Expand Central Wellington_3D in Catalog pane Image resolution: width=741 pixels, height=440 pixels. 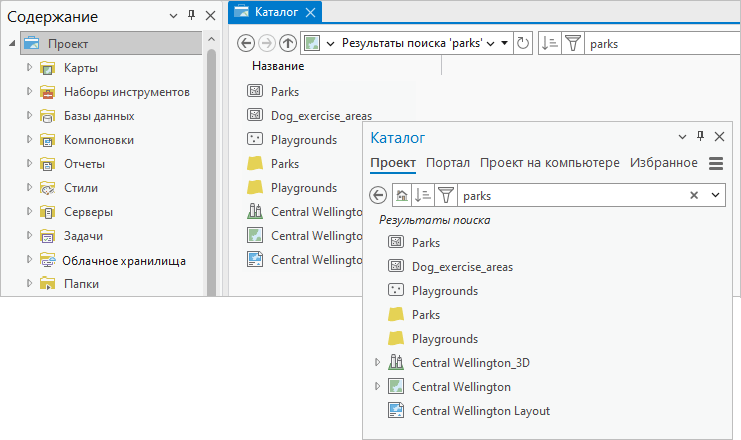pos(377,362)
